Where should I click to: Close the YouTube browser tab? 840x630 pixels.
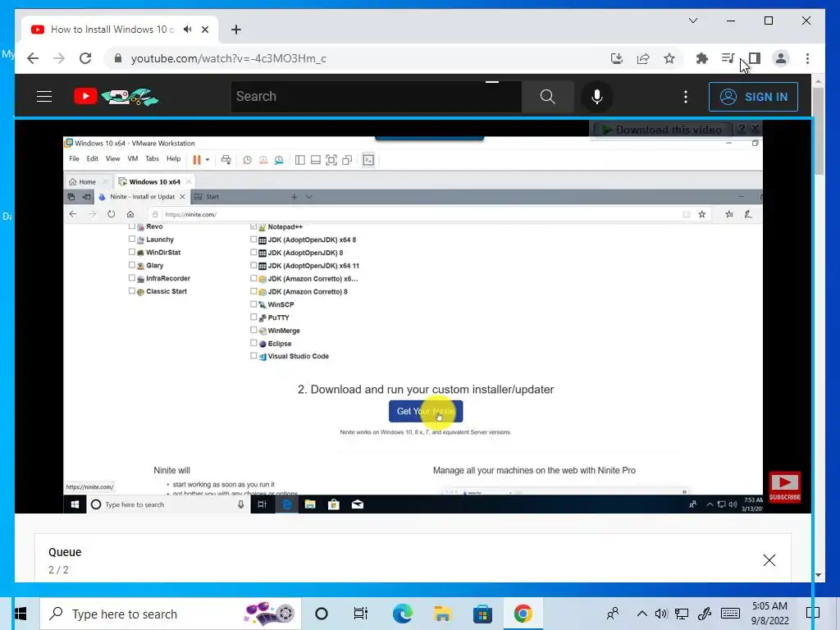[x=204, y=30]
